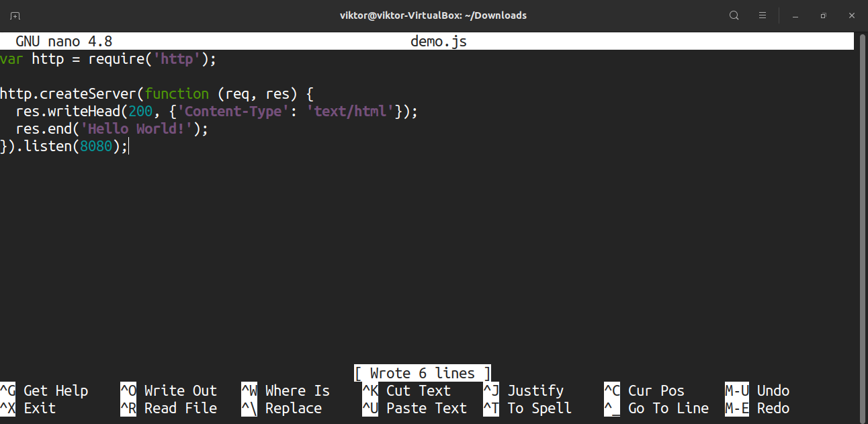Click the 8080 port number
The width and height of the screenshot is (868, 424).
tap(96, 146)
